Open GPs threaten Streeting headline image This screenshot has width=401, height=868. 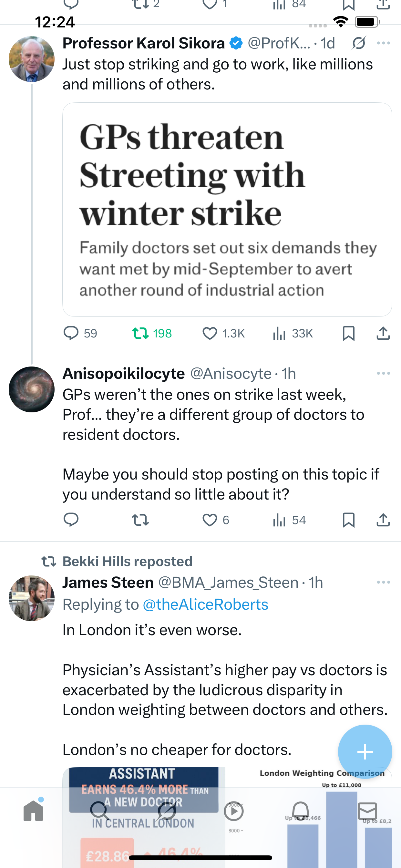click(227, 209)
